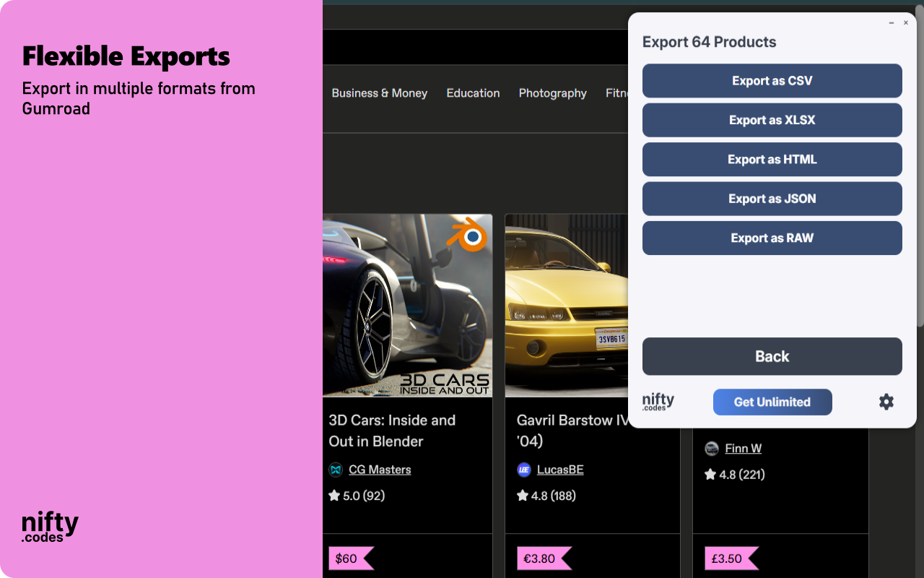
Task: Open extension settings with the gear icon
Action: 886,402
